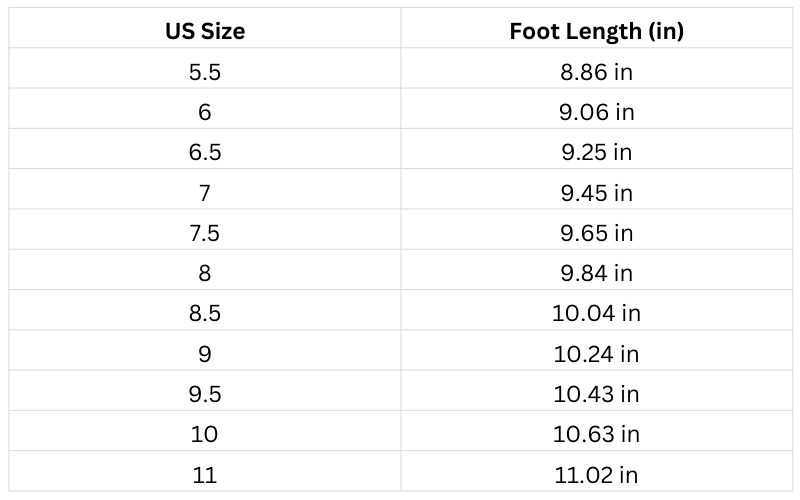Image resolution: width=800 pixels, height=500 pixels.
Task: Click the US size 7 cell
Action: click(205, 192)
